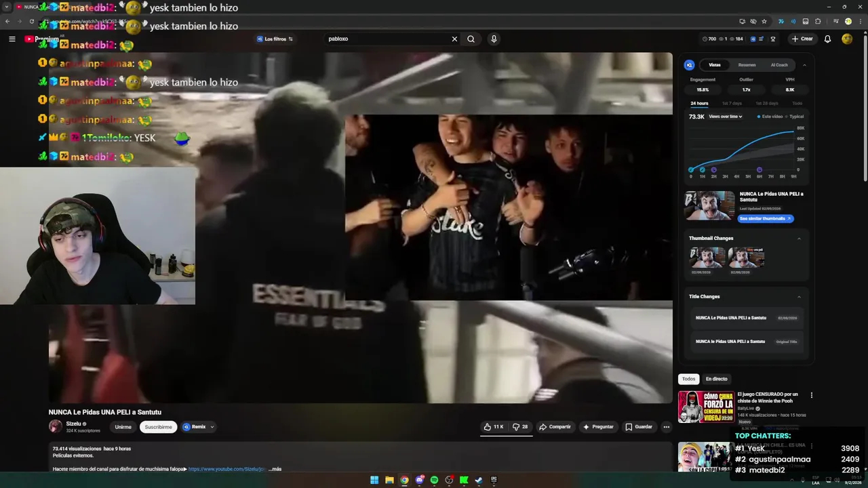The image size is (868, 488).
Task: Open the YouTube account avatar menu
Action: click(x=847, y=39)
